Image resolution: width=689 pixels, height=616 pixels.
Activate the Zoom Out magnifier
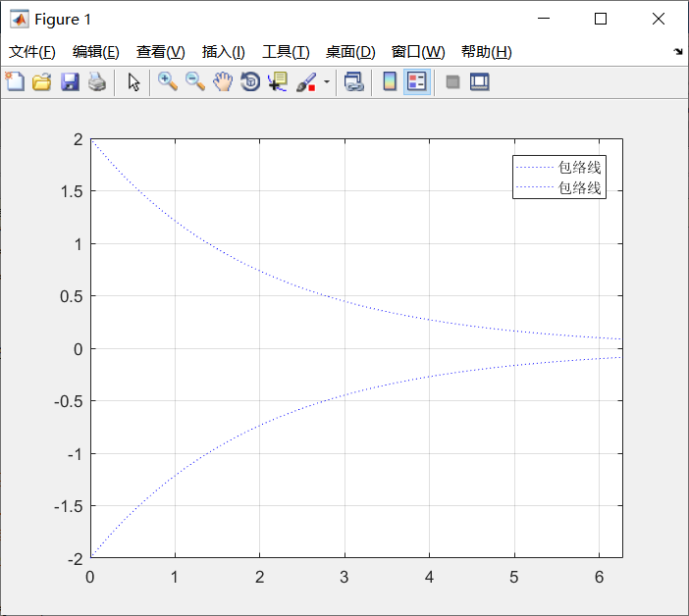pyautogui.click(x=195, y=82)
